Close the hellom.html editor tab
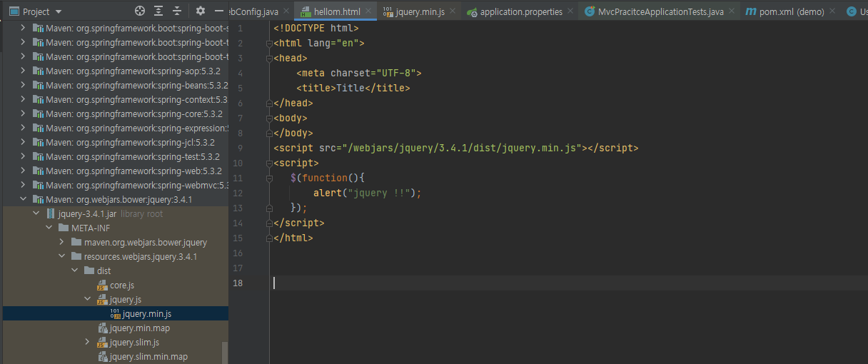868x364 pixels. pyautogui.click(x=368, y=12)
